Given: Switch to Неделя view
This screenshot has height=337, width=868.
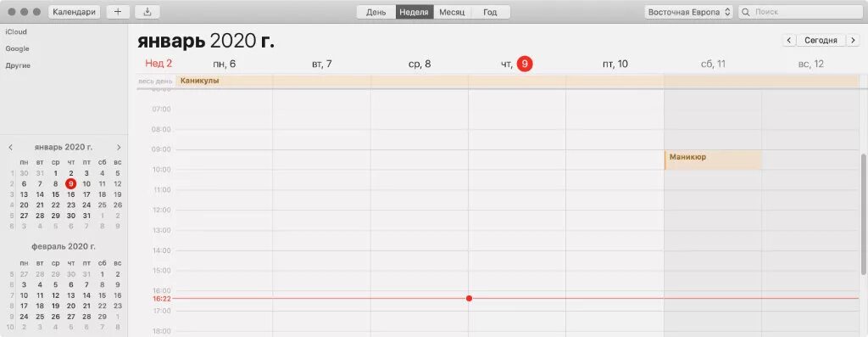Looking at the screenshot, I should click(414, 12).
